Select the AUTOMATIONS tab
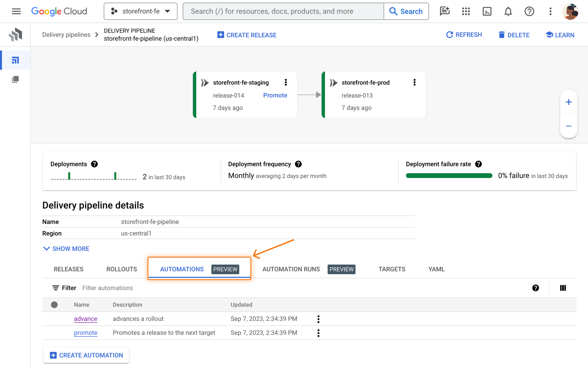 point(182,269)
